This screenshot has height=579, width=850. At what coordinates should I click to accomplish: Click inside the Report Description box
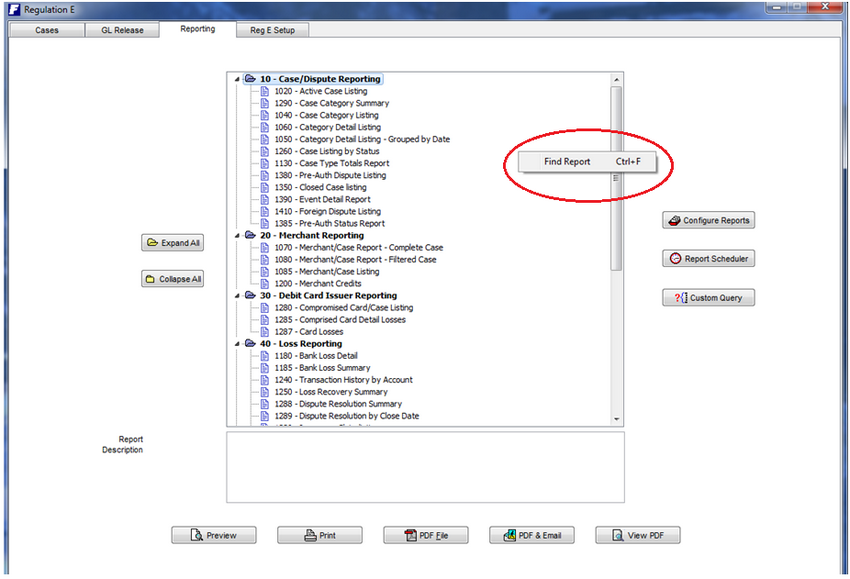click(425, 467)
